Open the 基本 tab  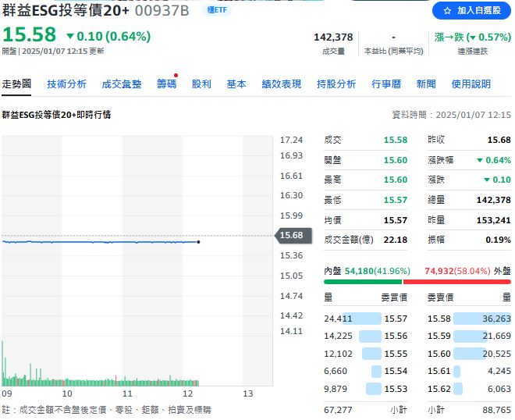point(236,84)
